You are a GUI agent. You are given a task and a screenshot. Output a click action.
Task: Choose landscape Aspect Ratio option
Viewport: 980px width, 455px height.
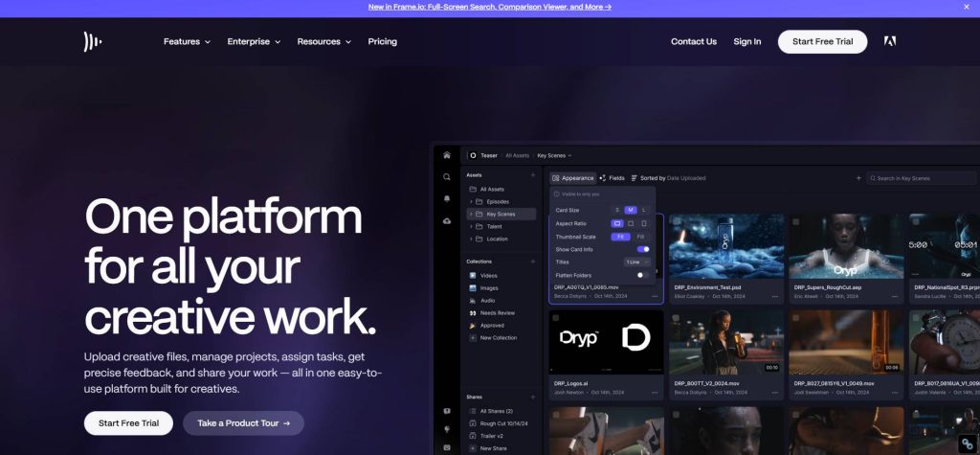[617, 223]
